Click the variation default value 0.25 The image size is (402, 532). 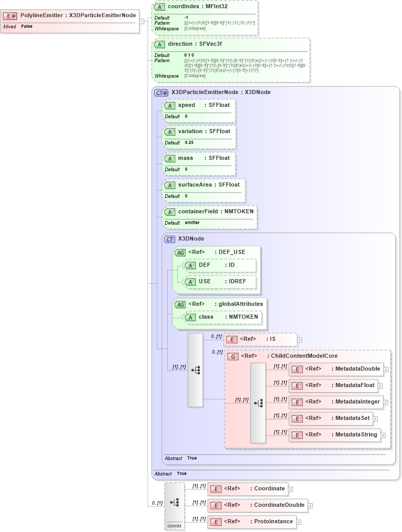[x=189, y=143]
